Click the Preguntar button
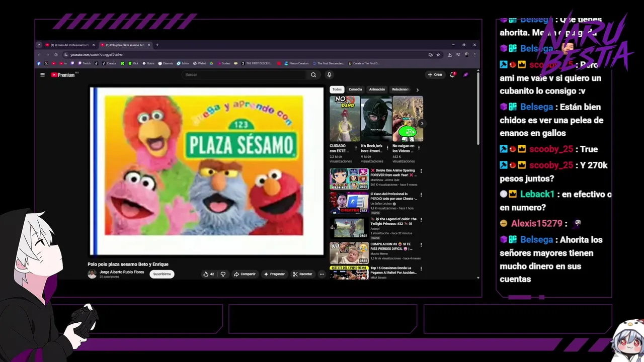 [x=274, y=274]
